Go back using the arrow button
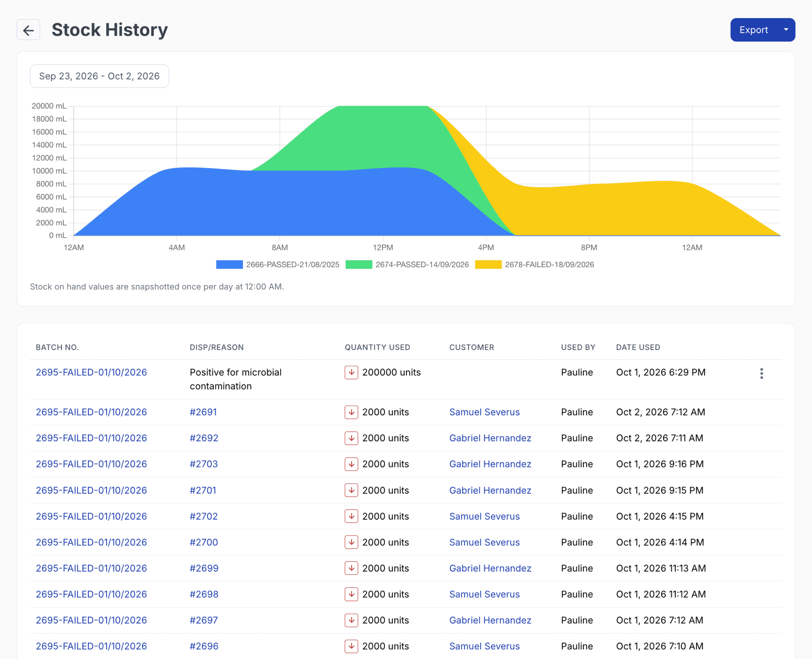This screenshot has width=812, height=659. point(29,30)
